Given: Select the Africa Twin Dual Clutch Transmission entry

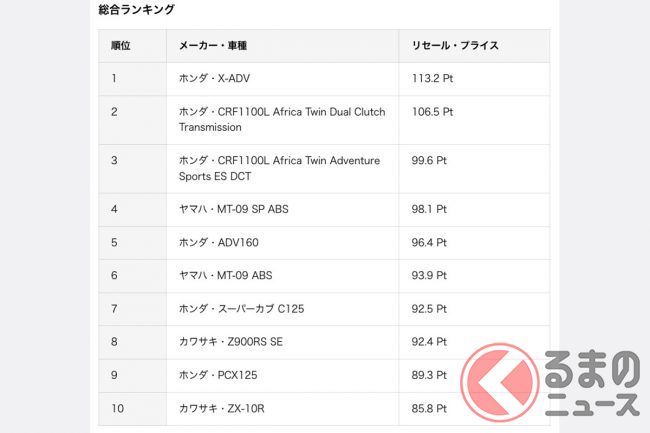Looking at the screenshot, I should 281,119.
